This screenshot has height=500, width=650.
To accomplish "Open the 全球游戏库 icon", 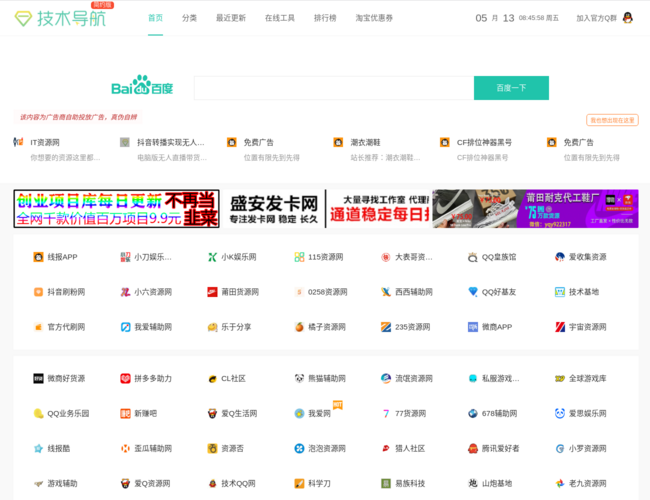I will (560, 379).
